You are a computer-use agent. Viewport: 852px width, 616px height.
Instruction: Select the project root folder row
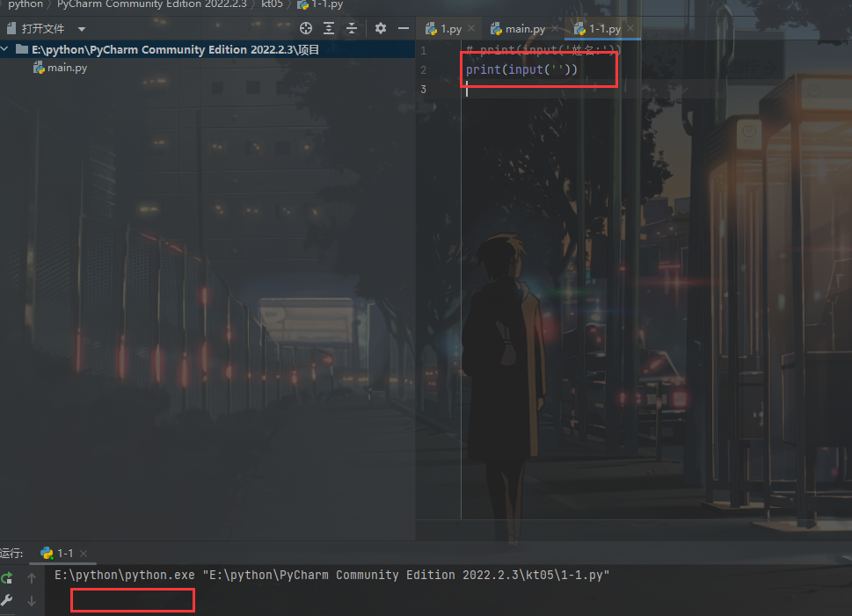(x=208, y=49)
